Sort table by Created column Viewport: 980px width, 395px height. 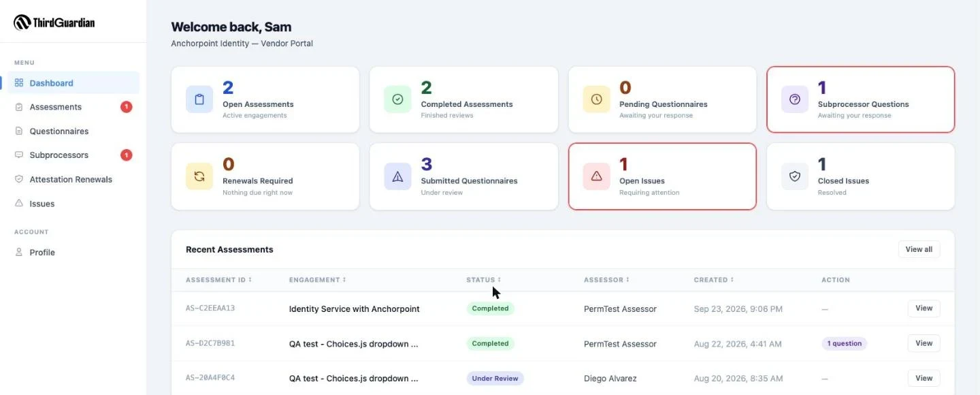click(x=713, y=280)
